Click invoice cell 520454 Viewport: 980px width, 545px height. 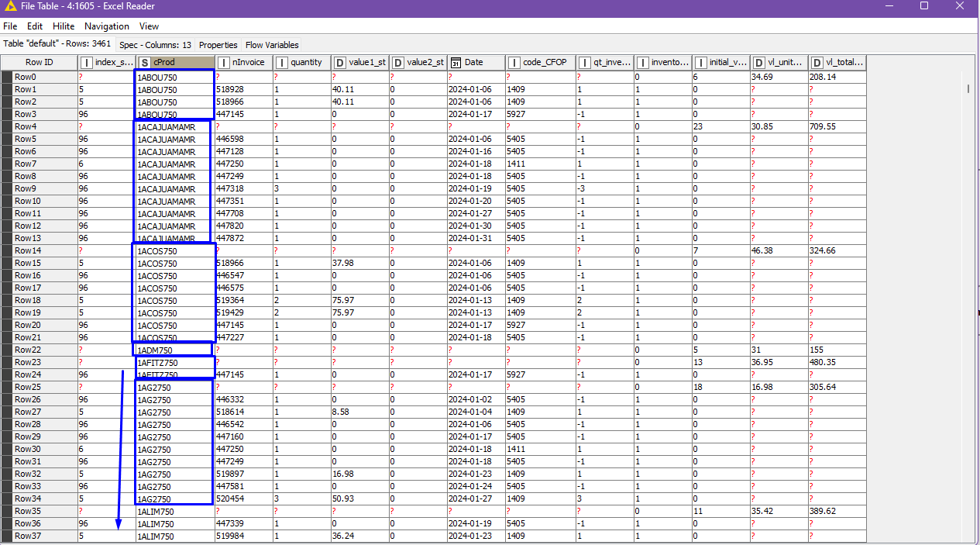[x=243, y=498]
